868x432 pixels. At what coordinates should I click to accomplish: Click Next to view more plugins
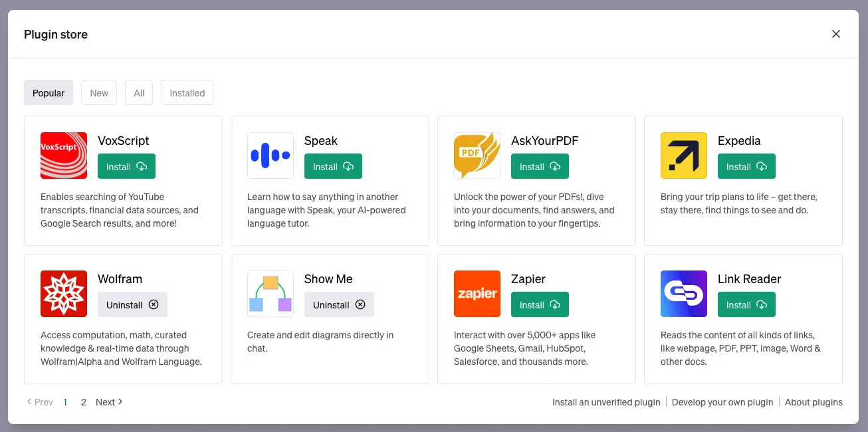[x=108, y=401]
